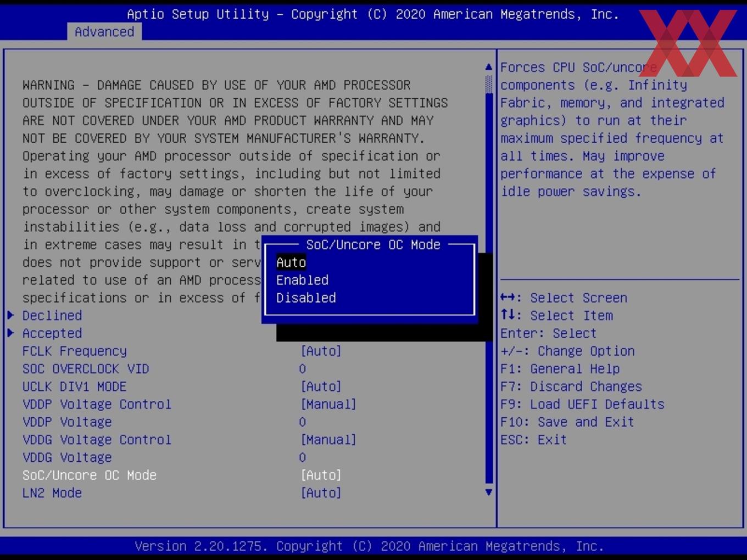
Task: Select the FCLK Frequency setting label
Action: click(75, 351)
